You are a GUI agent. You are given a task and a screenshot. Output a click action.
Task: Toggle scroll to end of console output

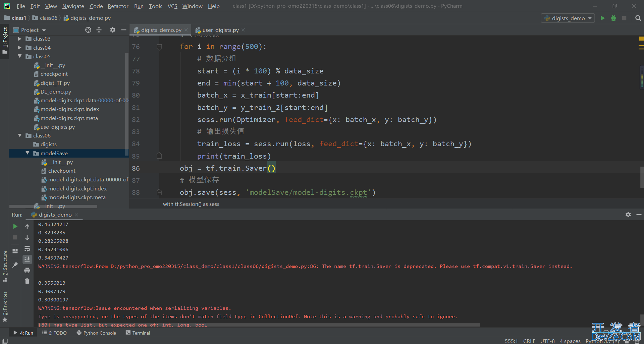coord(27,259)
